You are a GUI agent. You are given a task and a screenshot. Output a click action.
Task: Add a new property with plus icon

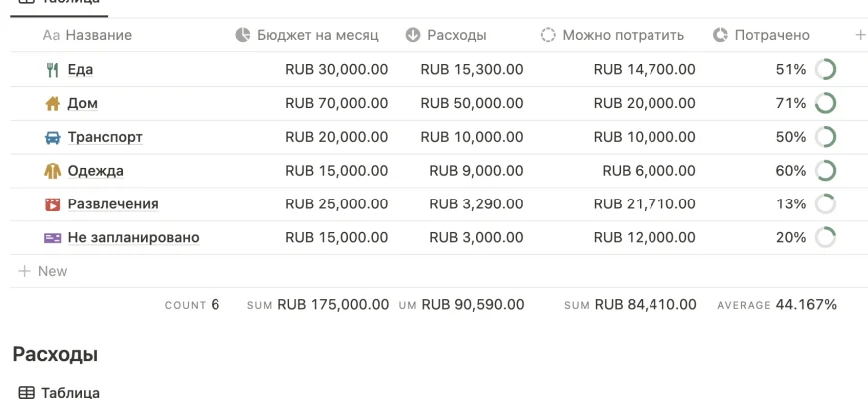tap(860, 35)
